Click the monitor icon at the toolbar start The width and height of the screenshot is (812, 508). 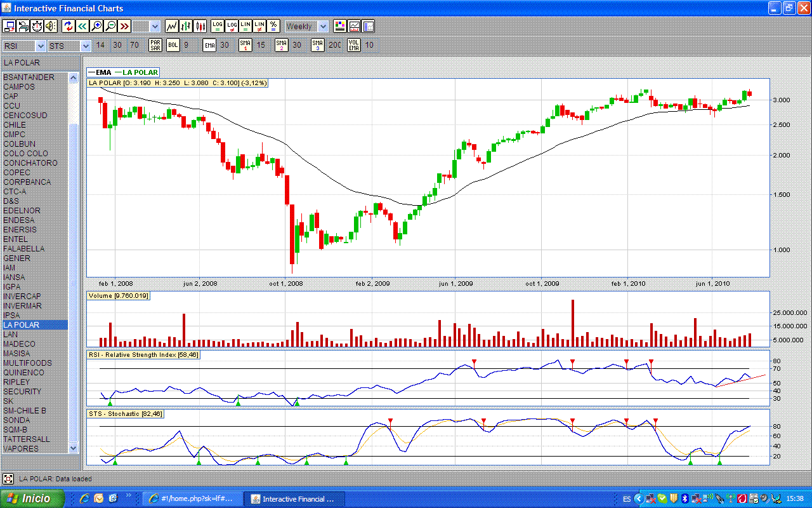pos(10,26)
